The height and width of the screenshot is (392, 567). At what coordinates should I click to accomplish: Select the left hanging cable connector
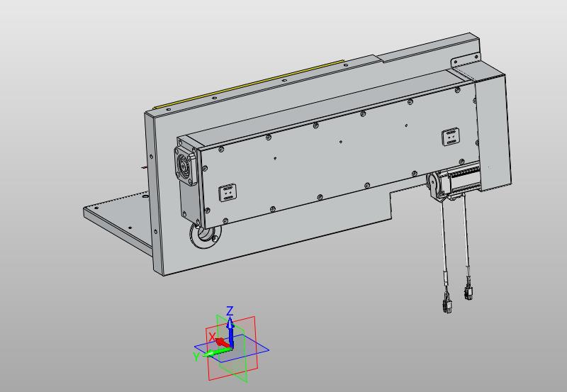[447, 306]
